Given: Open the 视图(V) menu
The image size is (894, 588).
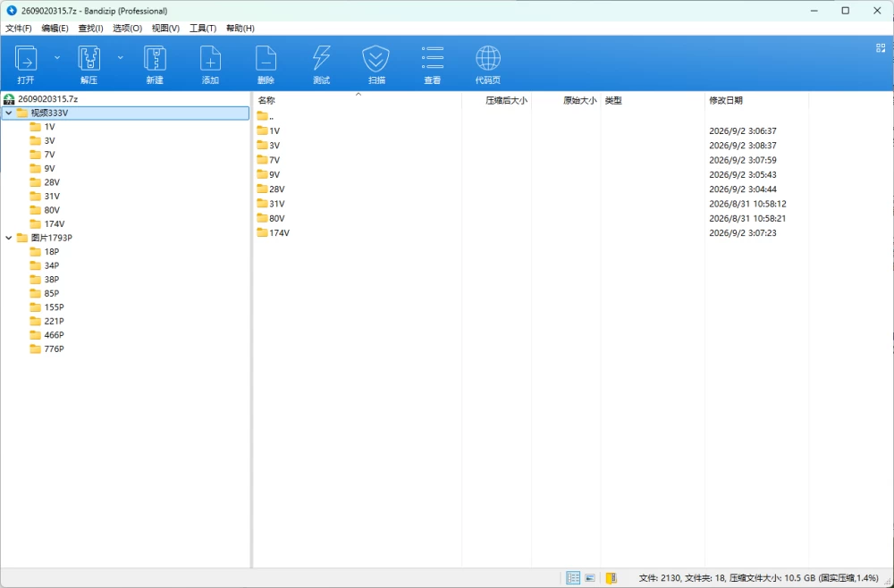Looking at the screenshot, I should (x=165, y=28).
